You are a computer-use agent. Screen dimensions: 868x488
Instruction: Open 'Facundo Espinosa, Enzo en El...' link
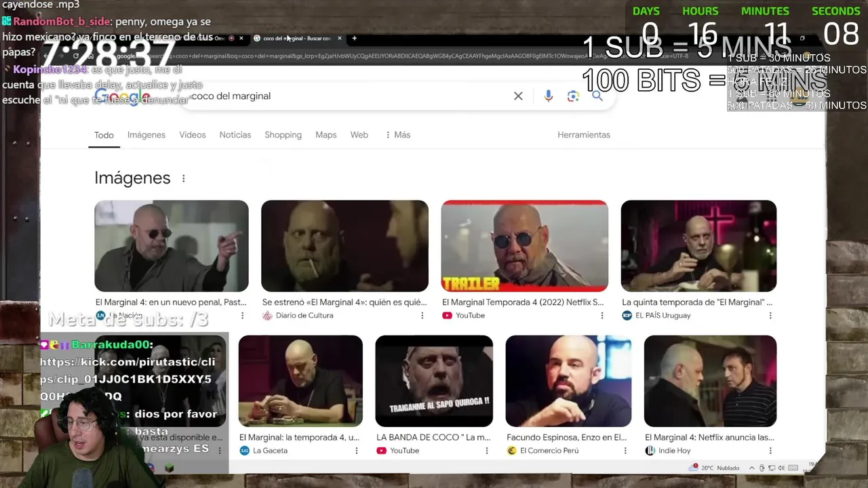[x=566, y=437]
